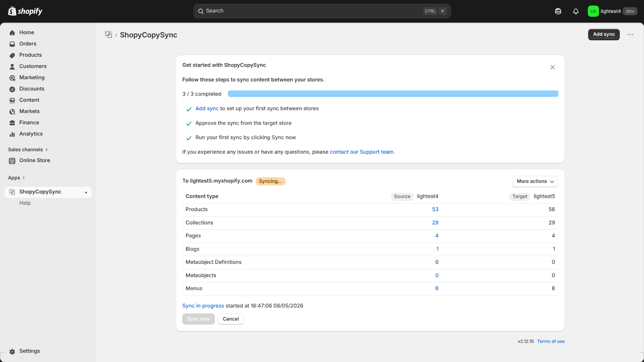Click the Analytics bar chart icon

tap(12, 134)
